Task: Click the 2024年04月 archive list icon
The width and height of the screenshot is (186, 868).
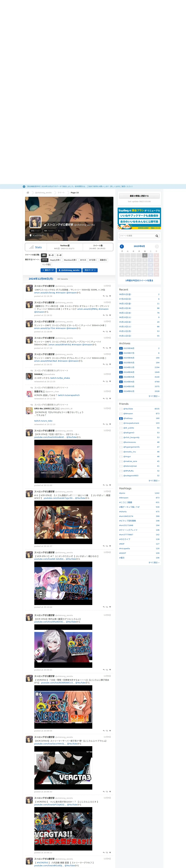Action: (121, 382)
